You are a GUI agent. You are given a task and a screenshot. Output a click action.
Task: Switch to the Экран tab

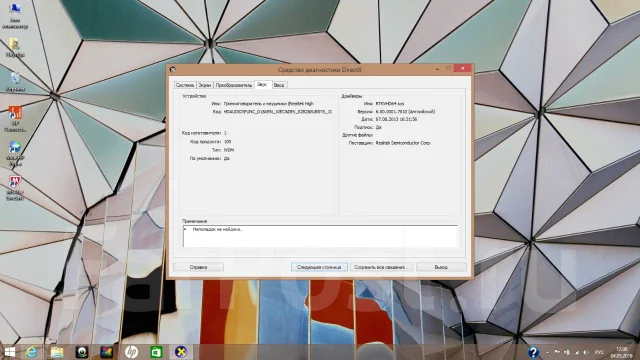pos(204,85)
